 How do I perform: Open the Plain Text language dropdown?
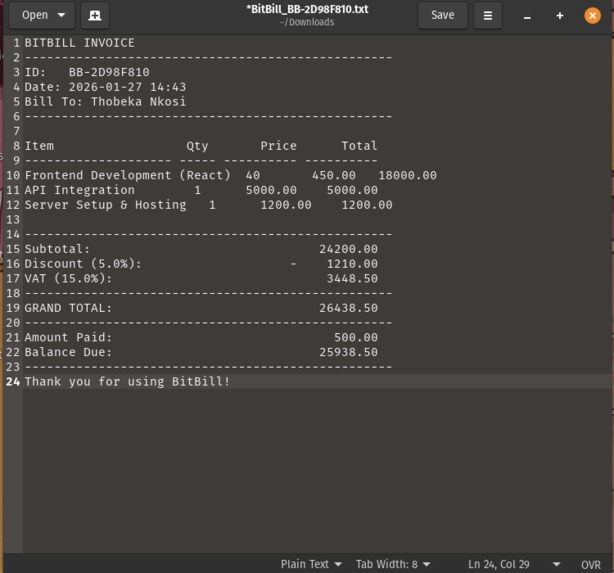pos(311,564)
